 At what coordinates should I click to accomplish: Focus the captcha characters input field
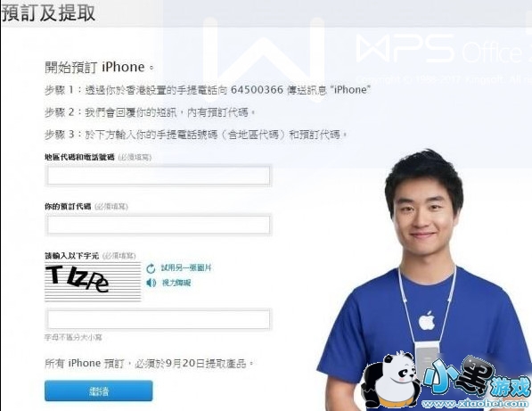159,319
